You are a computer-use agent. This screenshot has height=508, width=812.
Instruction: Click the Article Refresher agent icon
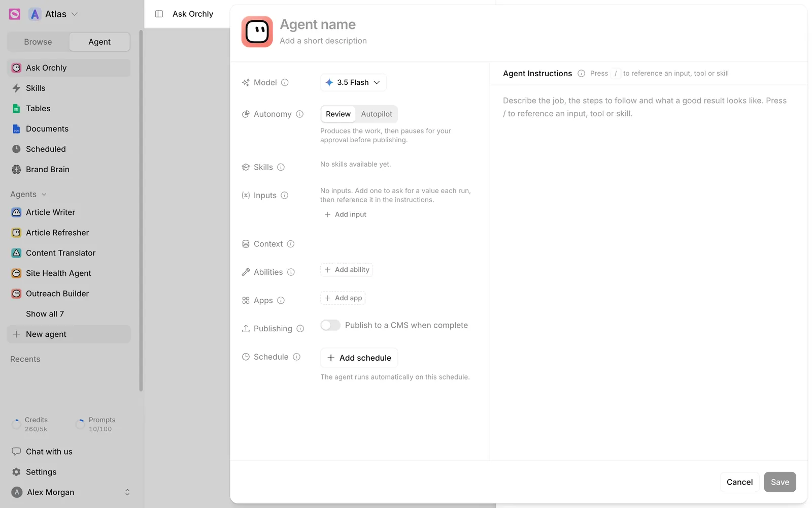pos(16,233)
